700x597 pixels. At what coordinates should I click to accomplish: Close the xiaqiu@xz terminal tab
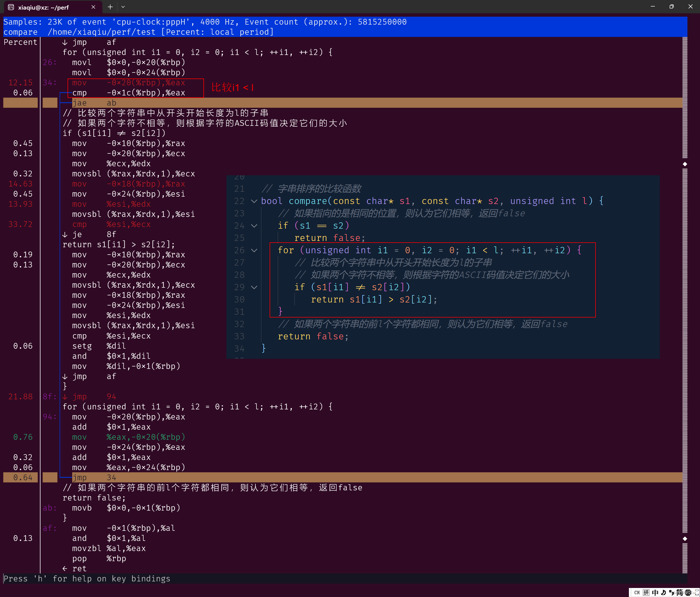point(93,7)
